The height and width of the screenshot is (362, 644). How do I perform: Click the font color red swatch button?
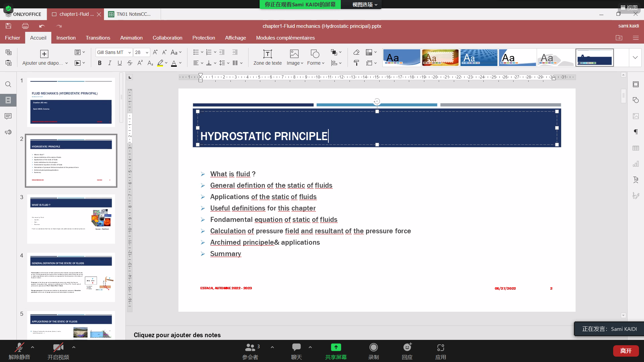pyautogui.click(x=174, y=63)
